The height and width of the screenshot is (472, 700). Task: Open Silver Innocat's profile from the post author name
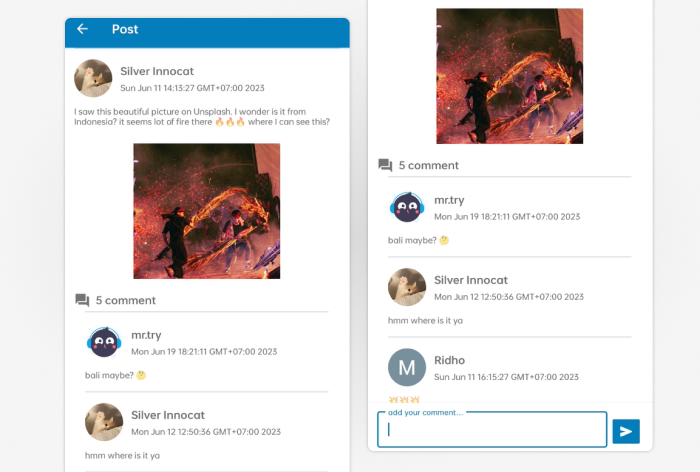pos(157,71)
